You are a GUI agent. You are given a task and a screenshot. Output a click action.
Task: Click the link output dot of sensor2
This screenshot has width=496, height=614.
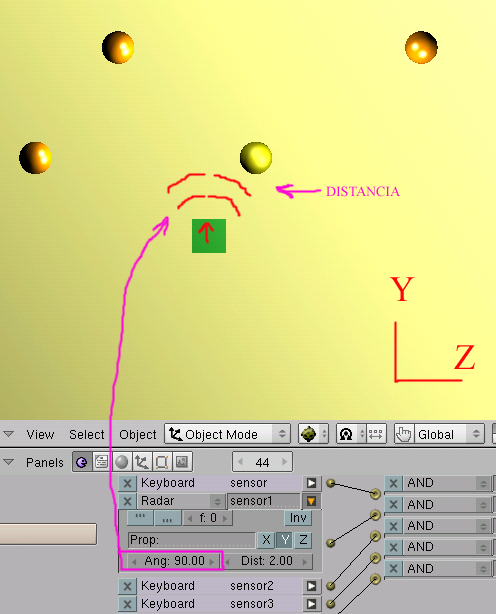click(x=331, y=586)
